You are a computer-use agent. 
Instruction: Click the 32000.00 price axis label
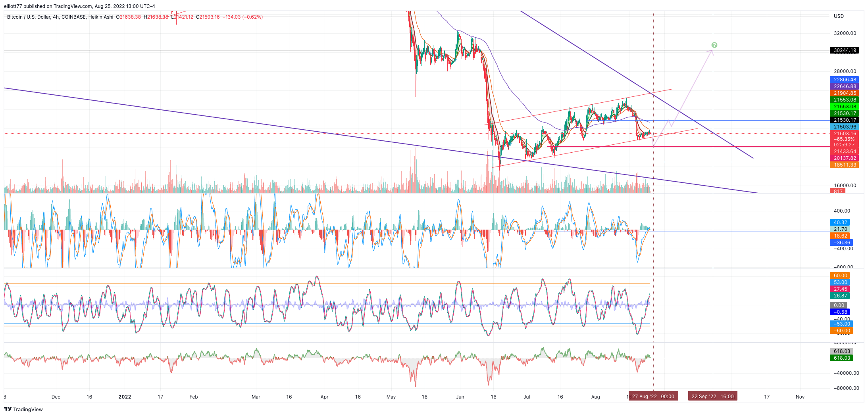[x=845, y=33]
